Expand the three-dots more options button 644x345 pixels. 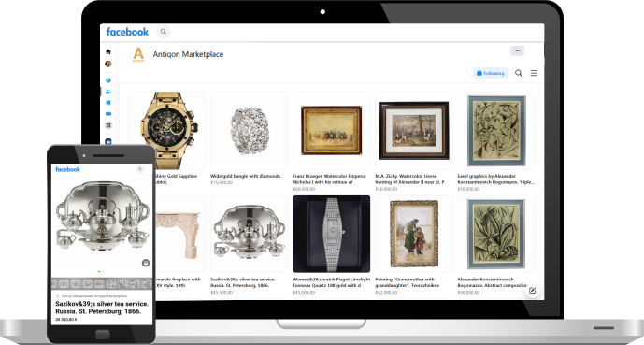[x=517, y=50]
